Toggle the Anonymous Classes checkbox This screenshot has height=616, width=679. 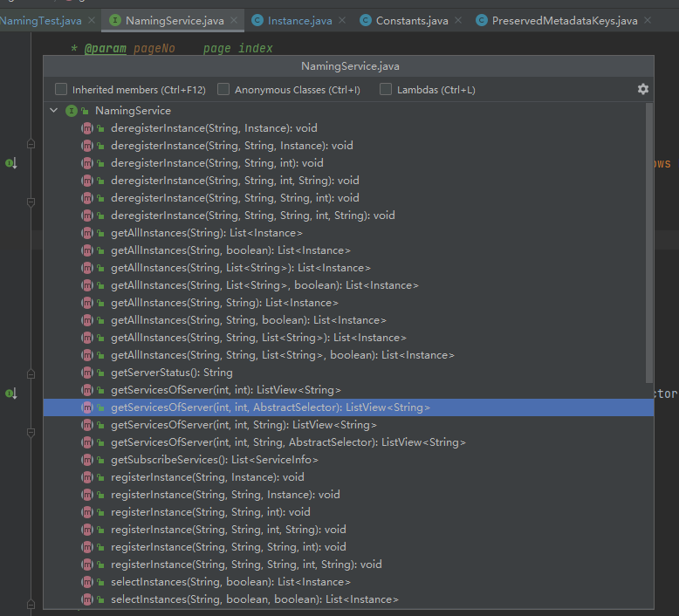223,90
